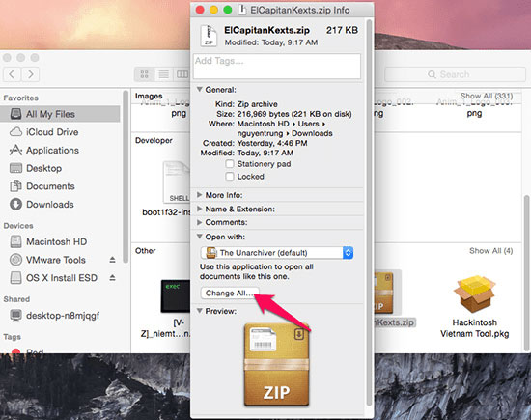The height and width of the screenshot is (420, 531).
Task: Collapse the Preview section
Action: (x=200, y=311)
